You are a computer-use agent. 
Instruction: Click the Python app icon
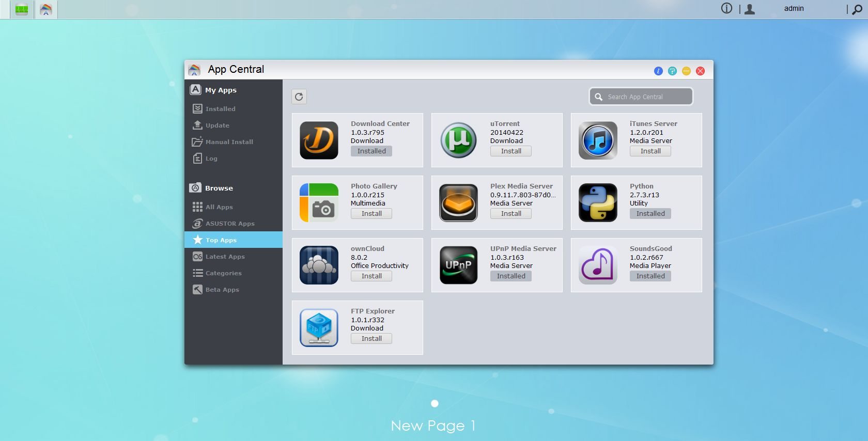point(598,203)
